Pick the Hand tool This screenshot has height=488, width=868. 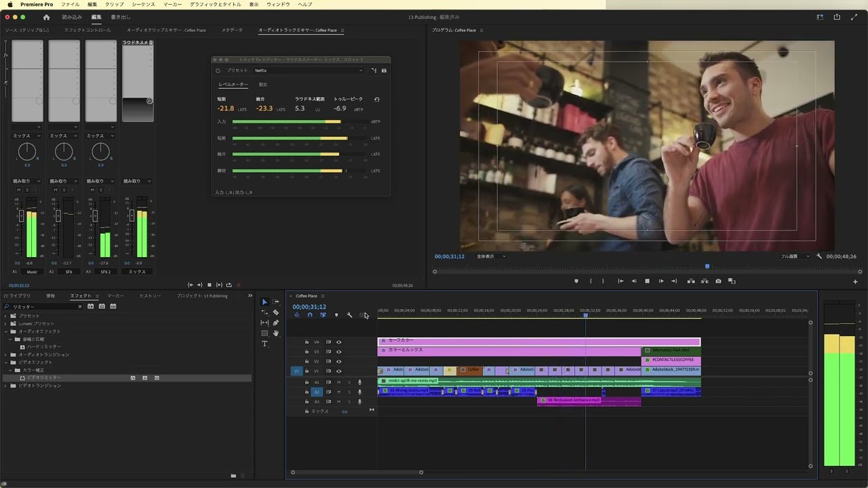click(275, 333)
